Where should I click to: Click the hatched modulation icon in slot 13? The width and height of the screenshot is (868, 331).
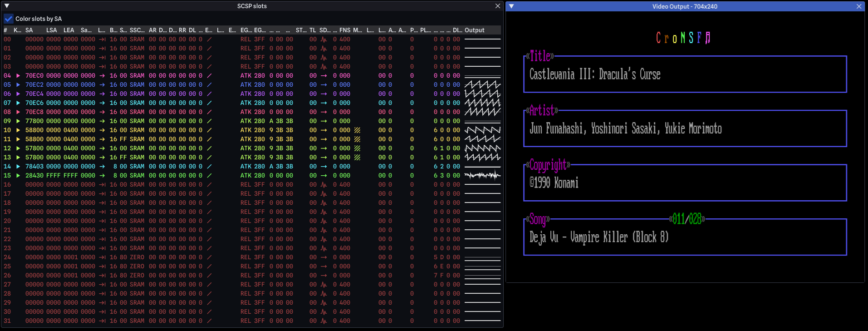tap(358, 158)
